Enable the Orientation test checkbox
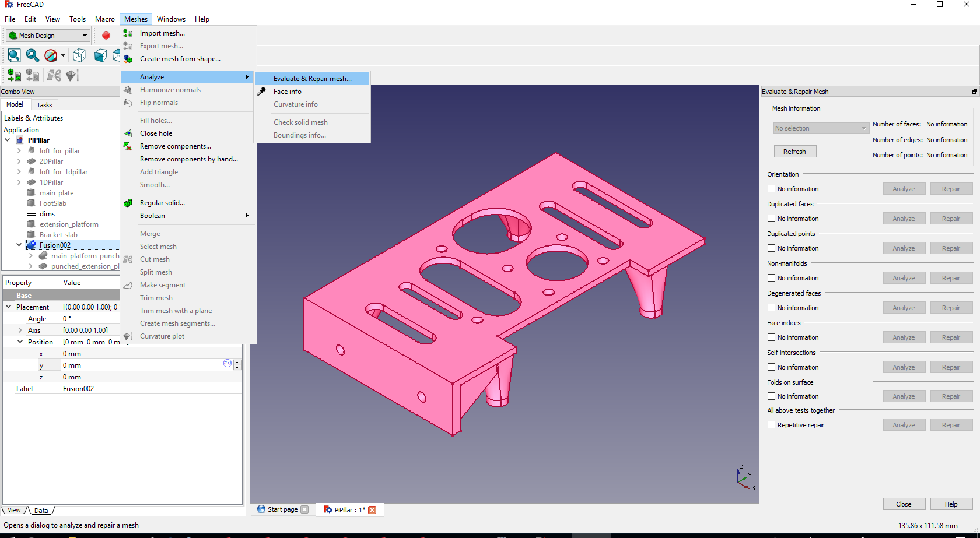 (772, 189)
